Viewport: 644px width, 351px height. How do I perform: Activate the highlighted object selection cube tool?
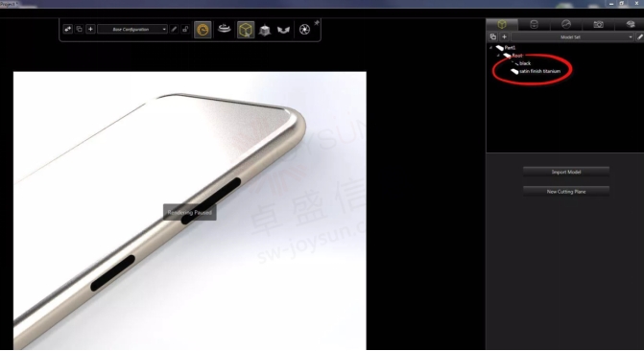click(246, 30)
